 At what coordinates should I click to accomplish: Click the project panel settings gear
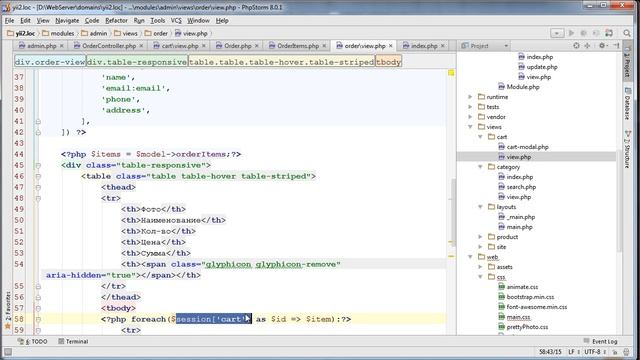pyautogui.click(x=602, y=46)
